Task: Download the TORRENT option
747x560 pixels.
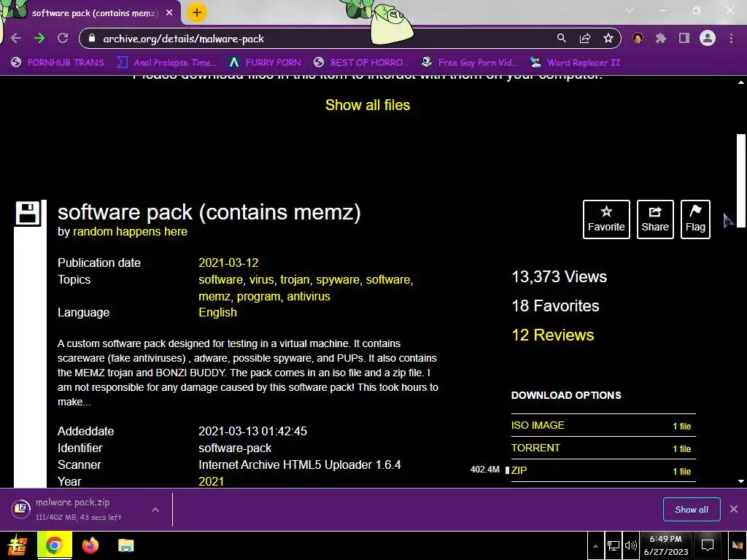Action: pyautogui.click(x=535, y=448)
